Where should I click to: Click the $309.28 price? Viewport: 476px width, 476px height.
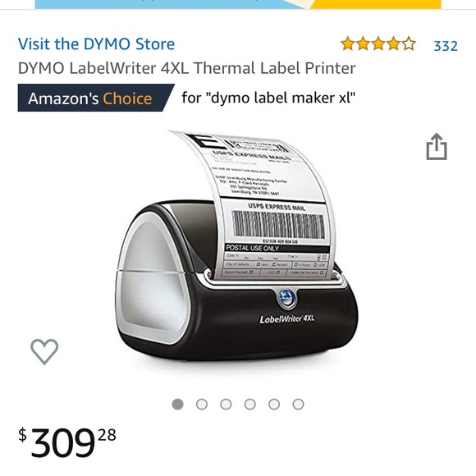[x=67, y=442]
